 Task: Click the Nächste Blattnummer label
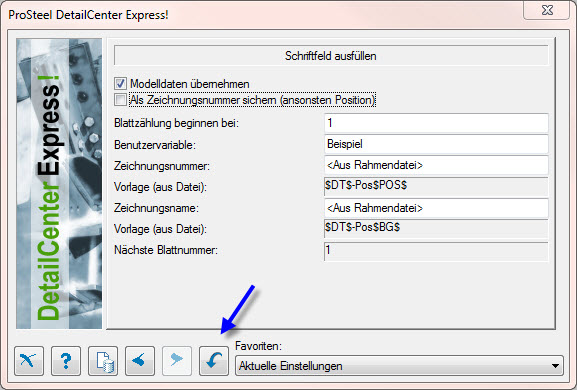click(166, 250)
